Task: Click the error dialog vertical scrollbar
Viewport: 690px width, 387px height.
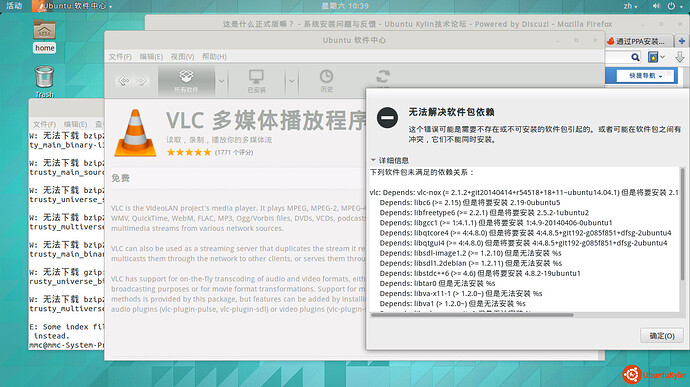Action: [683, 225]
